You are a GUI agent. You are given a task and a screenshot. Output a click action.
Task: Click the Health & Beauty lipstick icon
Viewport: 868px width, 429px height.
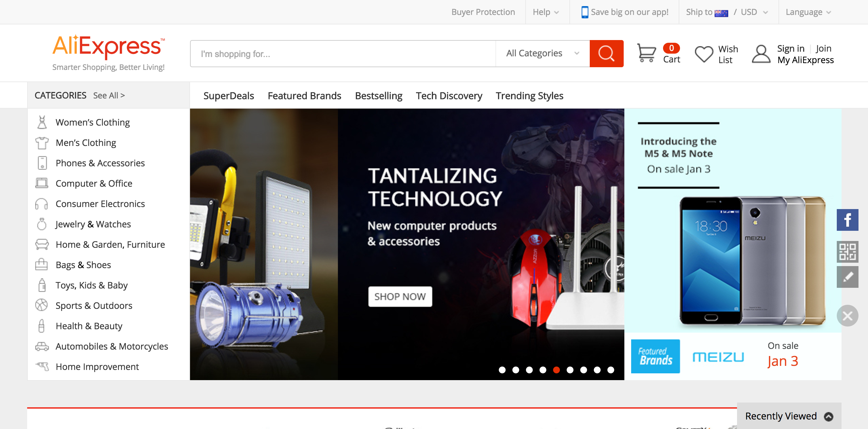(41, 326)
